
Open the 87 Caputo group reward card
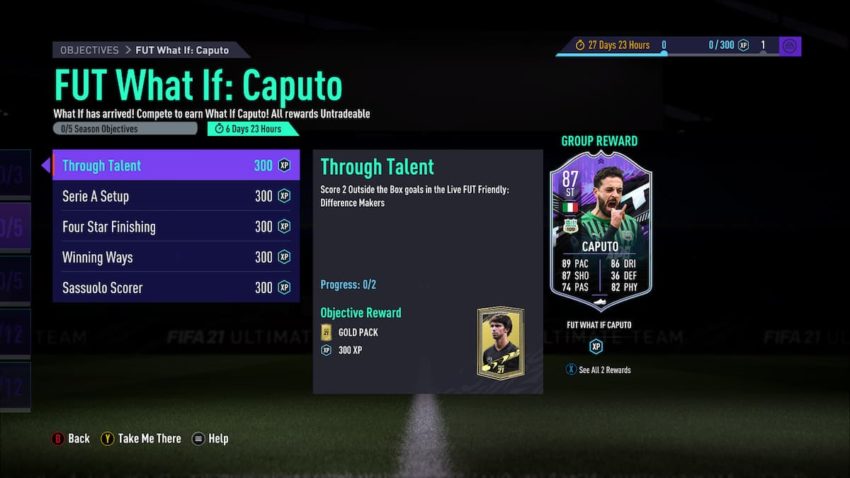[x=601, y=231]
